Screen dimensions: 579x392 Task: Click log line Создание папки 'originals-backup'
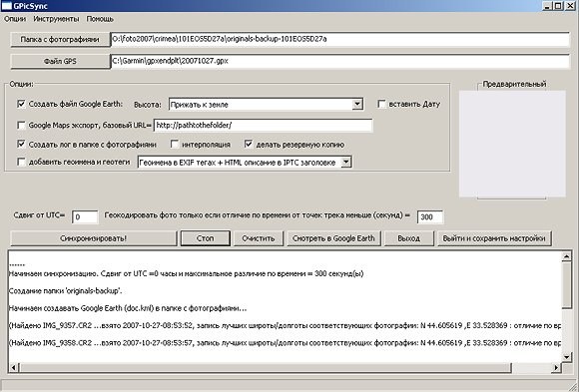pyautogui.click(x=65, y=291)
